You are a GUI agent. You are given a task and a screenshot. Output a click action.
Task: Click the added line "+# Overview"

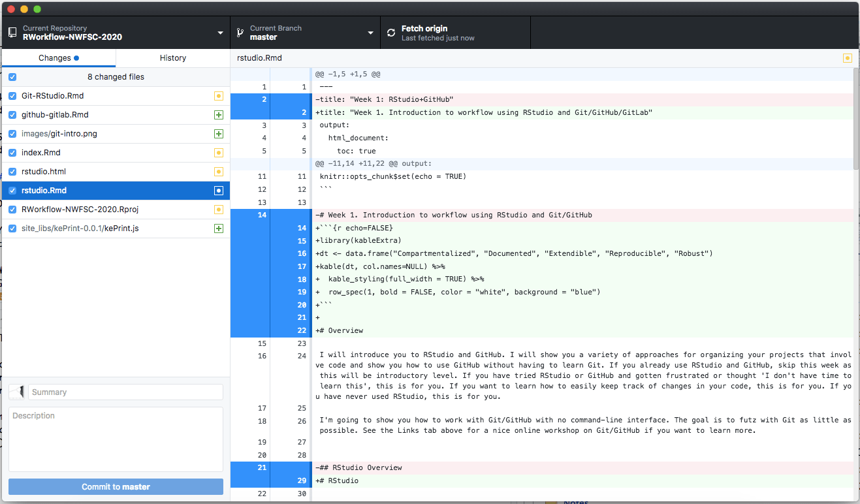coord(340,330)
